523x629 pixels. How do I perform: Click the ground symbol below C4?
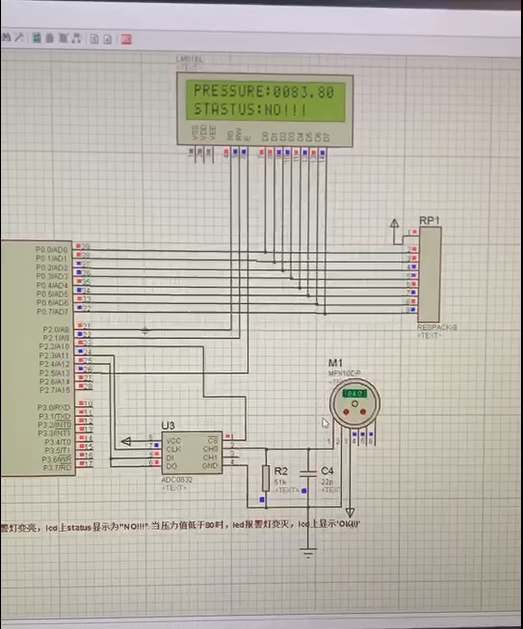pyautogui.click(x=308, y=553)
